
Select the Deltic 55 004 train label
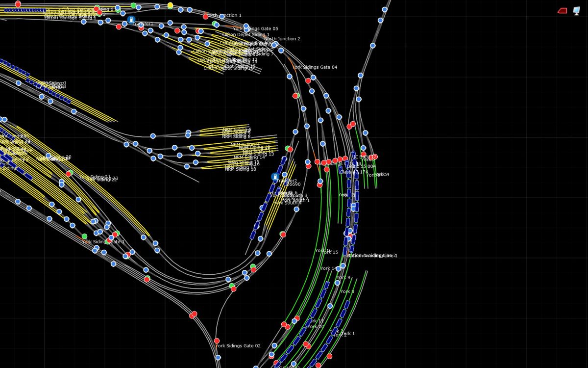361,166
